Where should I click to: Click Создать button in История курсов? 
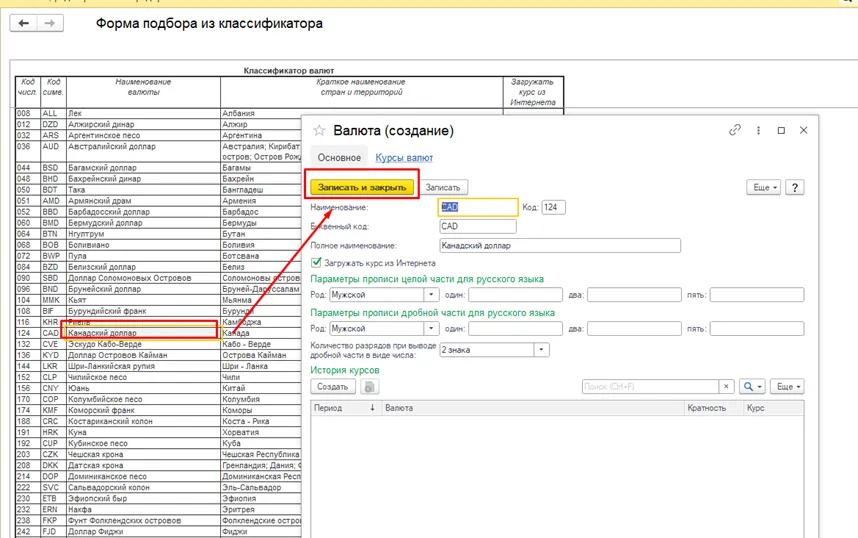tap(333, 386)
